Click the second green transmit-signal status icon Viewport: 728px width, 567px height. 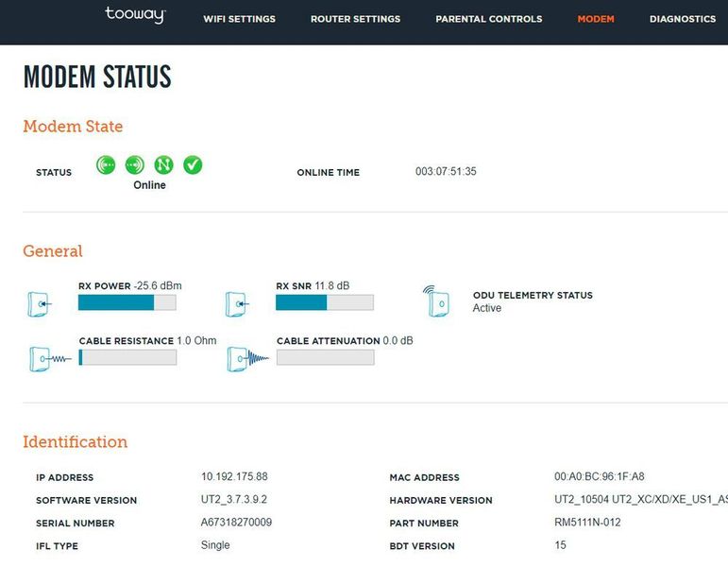135,165
